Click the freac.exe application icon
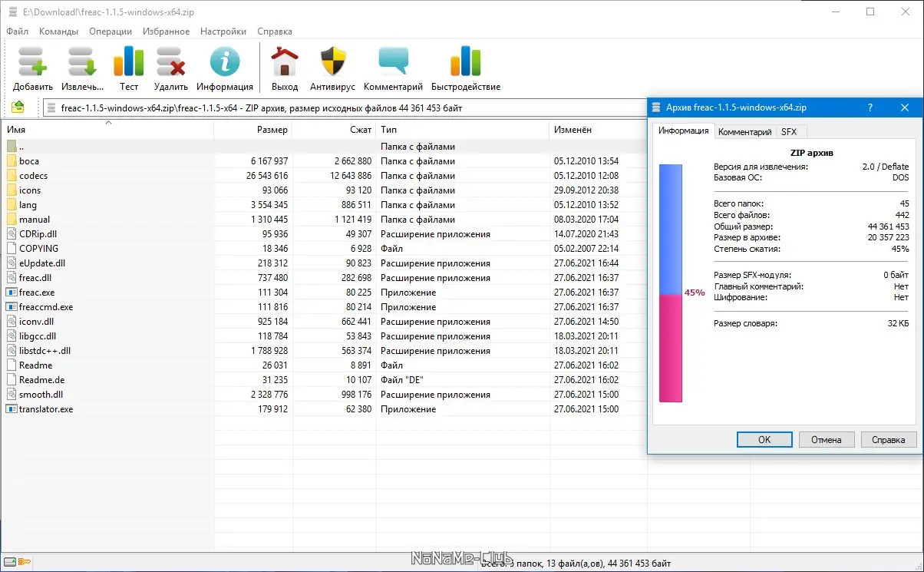The image size is (924, 572). click(12, 292)
